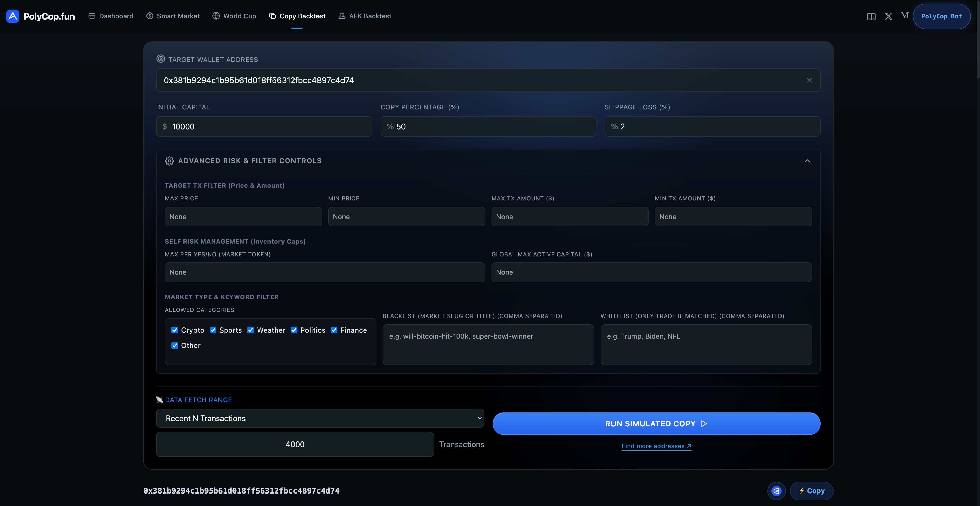This screenshot has height=506, width=980.
Task: Uncheck the Weather category checkbox
Action: click(251, 330)
